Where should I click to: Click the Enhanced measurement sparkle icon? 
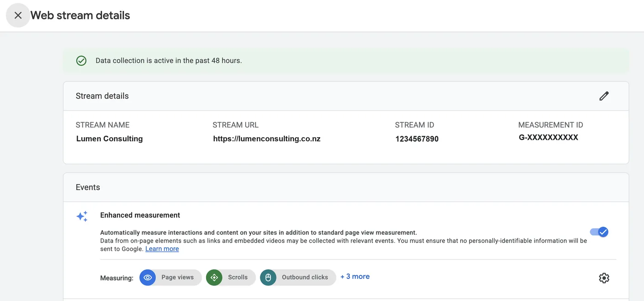point(82,216)
